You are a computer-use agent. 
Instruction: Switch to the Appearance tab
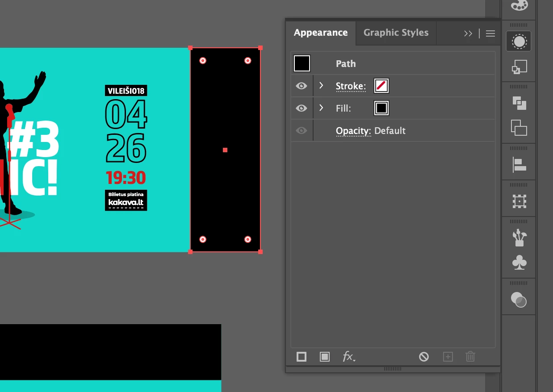click(321, 33)
